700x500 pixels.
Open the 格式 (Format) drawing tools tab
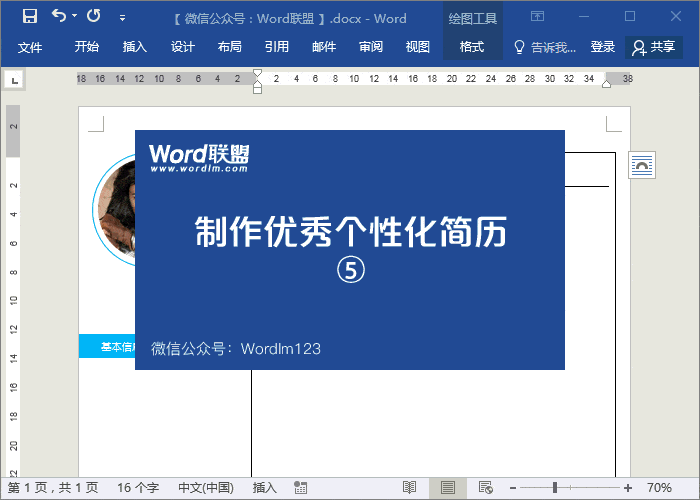tap(472, 47)
